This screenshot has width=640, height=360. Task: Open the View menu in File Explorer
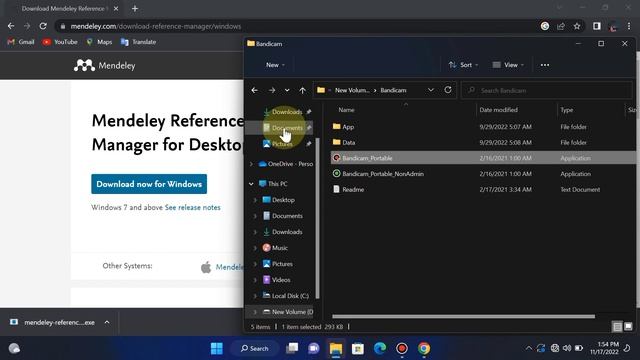(x=508, y=65)
